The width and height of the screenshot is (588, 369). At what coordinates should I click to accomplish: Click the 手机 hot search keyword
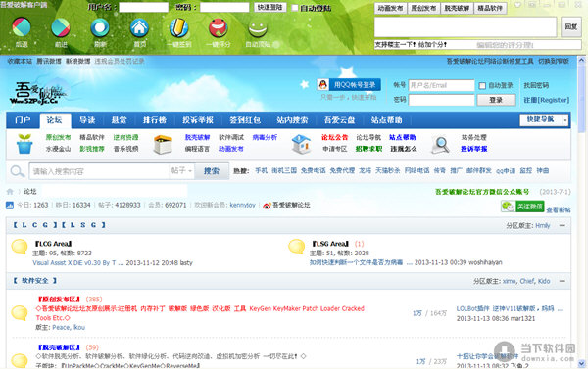point(262,171)
